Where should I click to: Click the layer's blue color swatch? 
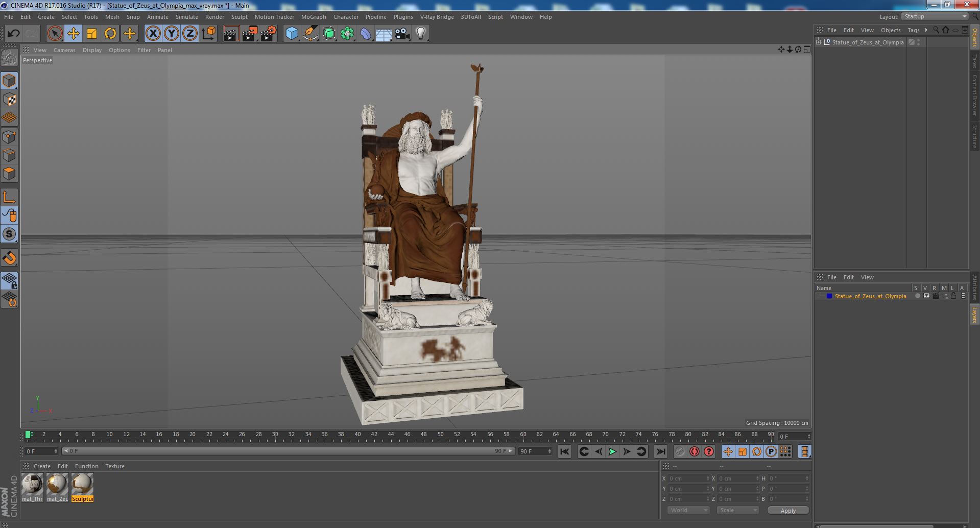click(x=829, y=296)
